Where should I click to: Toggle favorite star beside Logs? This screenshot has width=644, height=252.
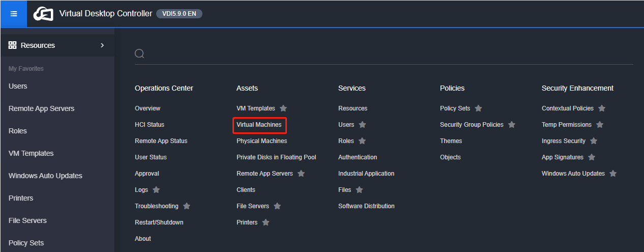point(156,190)
